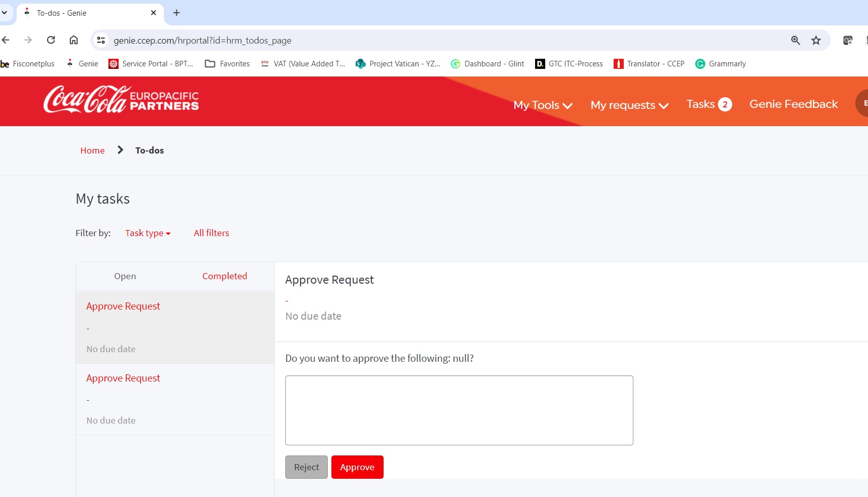Click the Reject button
Image resolution: width=868 pixels, height=497 pixels.
pos(307,467)
